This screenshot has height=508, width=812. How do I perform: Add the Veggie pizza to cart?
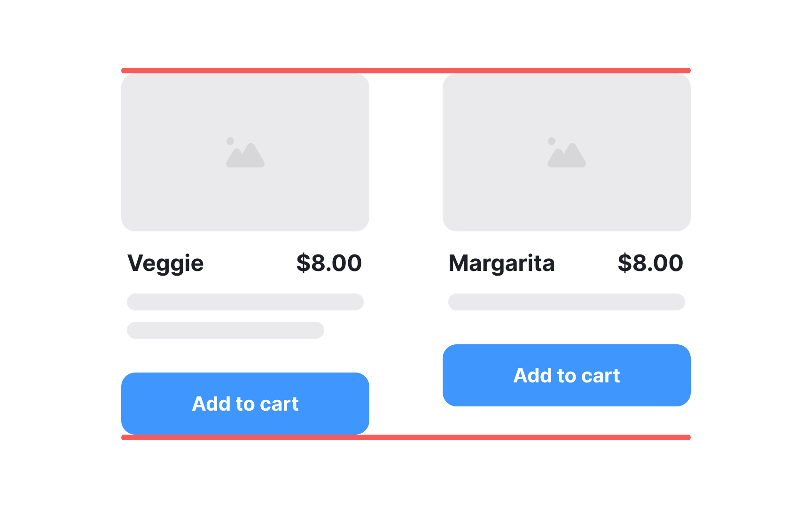[245, 404]
